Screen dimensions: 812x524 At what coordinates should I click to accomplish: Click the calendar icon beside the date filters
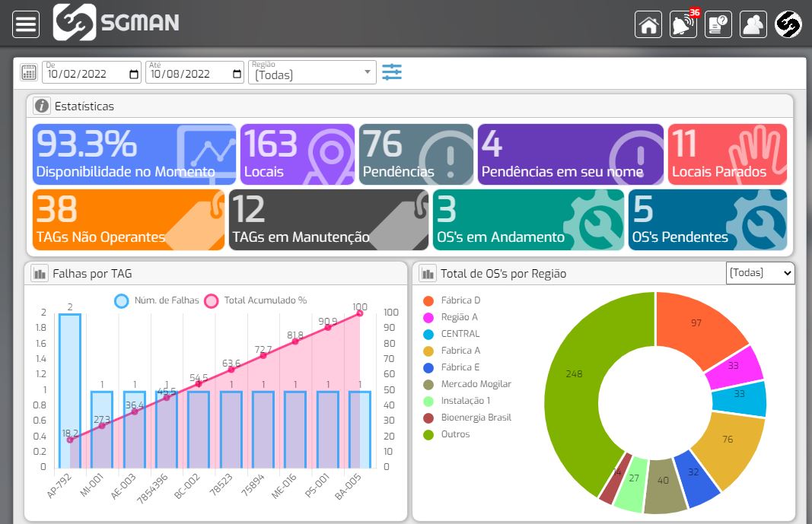(x=28, y=72)
